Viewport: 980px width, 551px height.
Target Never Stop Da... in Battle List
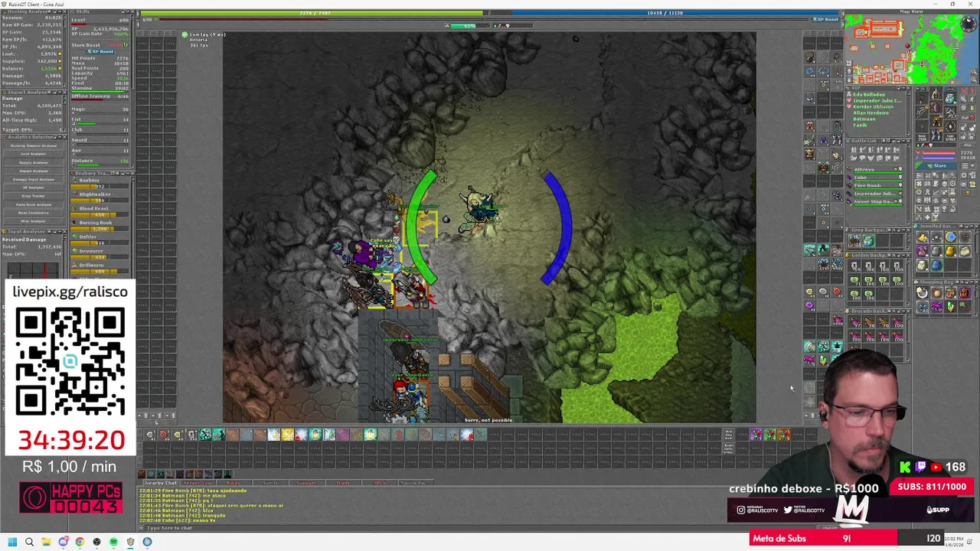875,202
